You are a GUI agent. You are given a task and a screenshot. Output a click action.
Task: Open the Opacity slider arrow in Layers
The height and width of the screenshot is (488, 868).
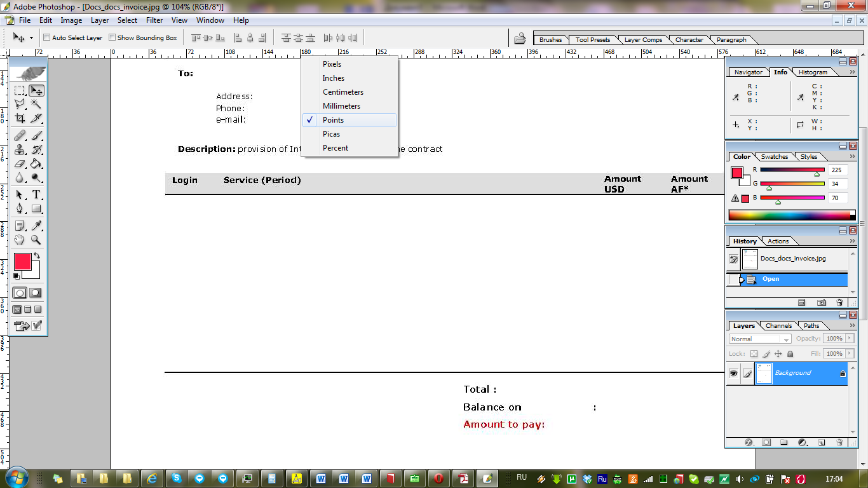pyautogui.click(x=850, y=339)
